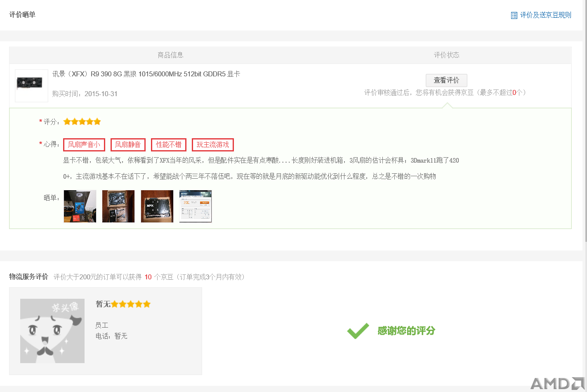This screenshot has width=587, height=392.
Task: Click the 评价状态 column header
Action: (x=446, y=55)
